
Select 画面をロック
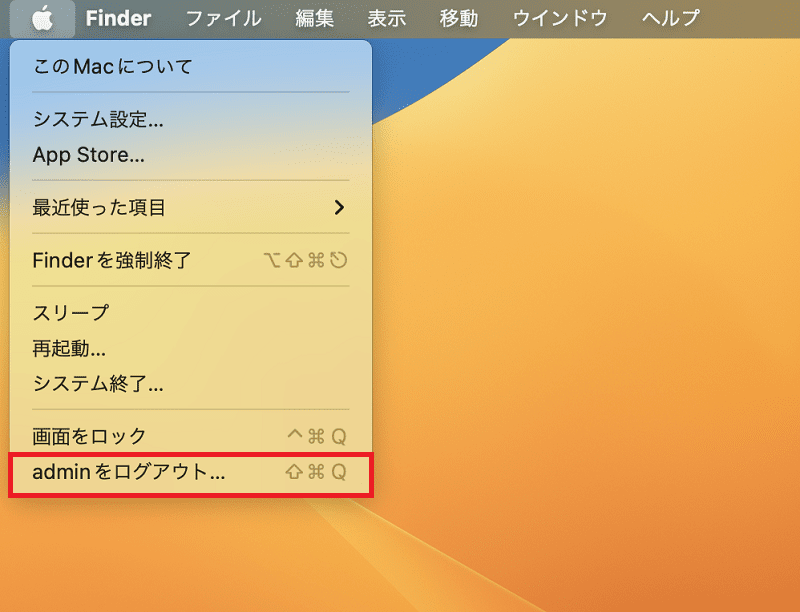(191, 436)
